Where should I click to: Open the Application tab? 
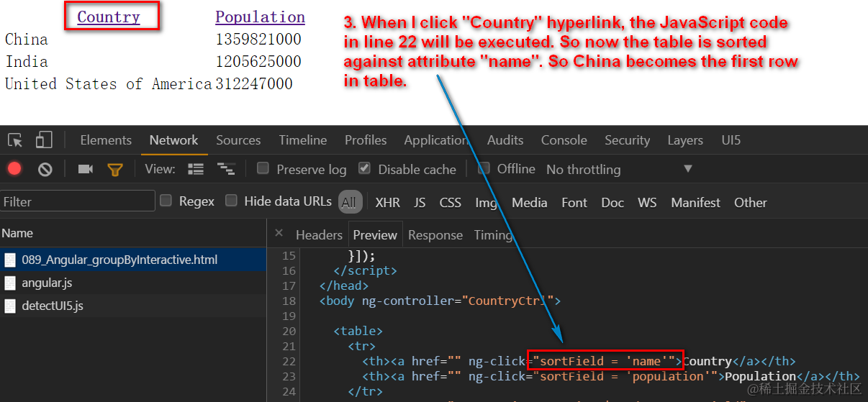click(x=436, y=140)
